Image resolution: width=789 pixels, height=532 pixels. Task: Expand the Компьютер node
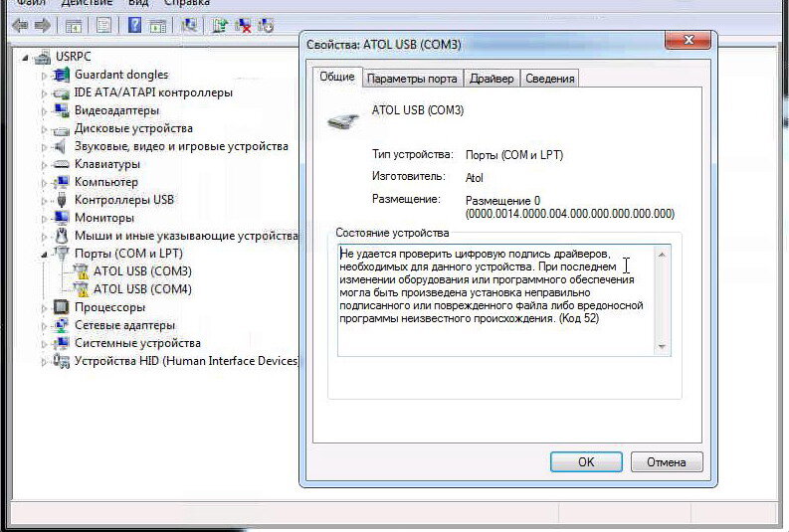44,183
